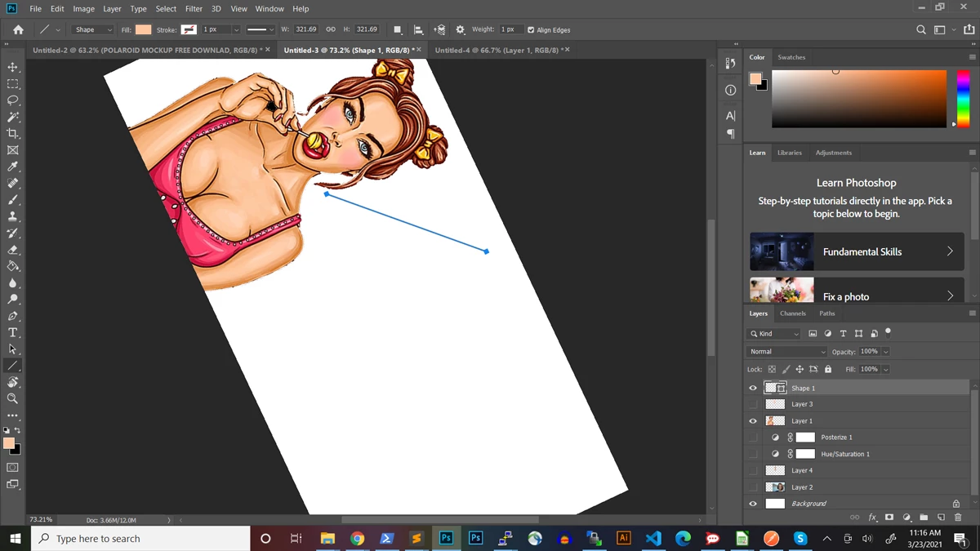Open the Kind layer filter dropdown
Screen dimensions: 980x551
point(774,334)
